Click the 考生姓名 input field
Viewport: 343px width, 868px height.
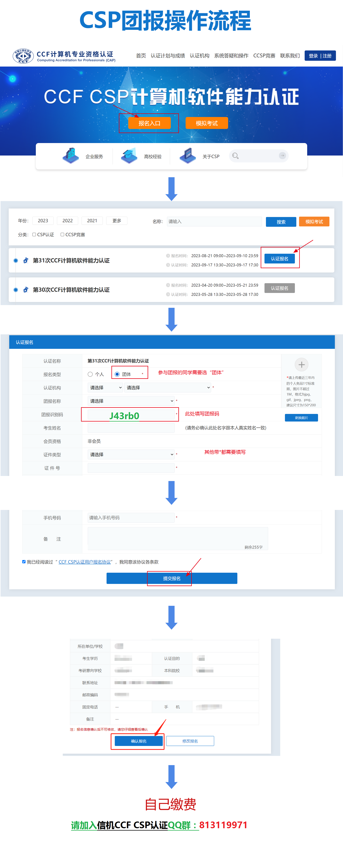click(x=131, y=428)
